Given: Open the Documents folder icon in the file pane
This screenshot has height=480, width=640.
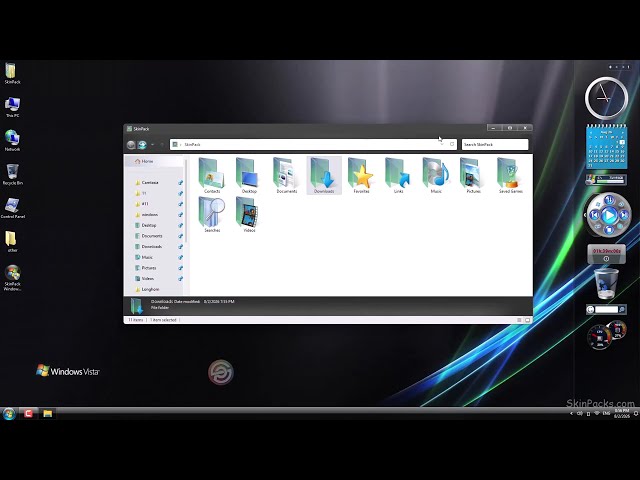Looking at the screenshot, I should click(287, 176).
